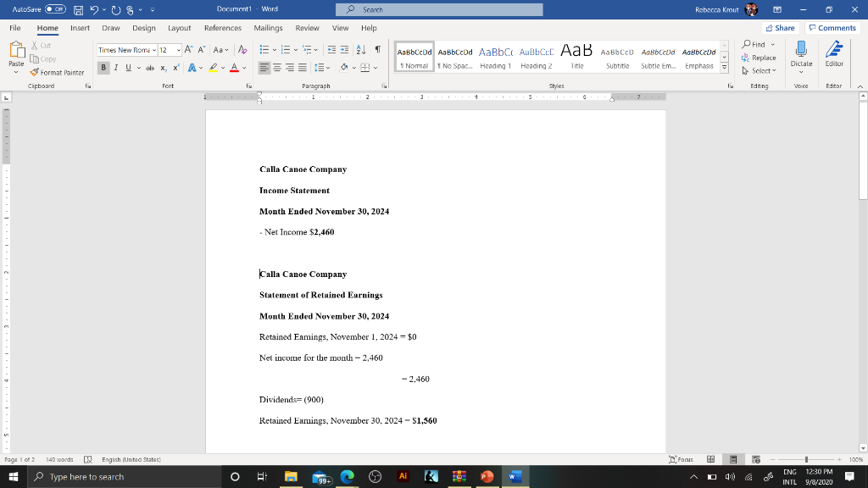
Task: Switch to the Layout tab
Action: (x=180, y=28)
